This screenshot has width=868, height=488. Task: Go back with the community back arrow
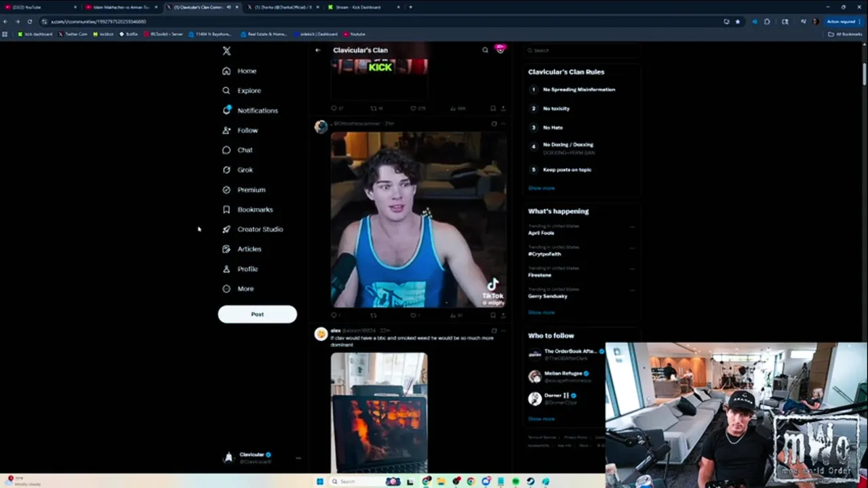click(317, 50)
